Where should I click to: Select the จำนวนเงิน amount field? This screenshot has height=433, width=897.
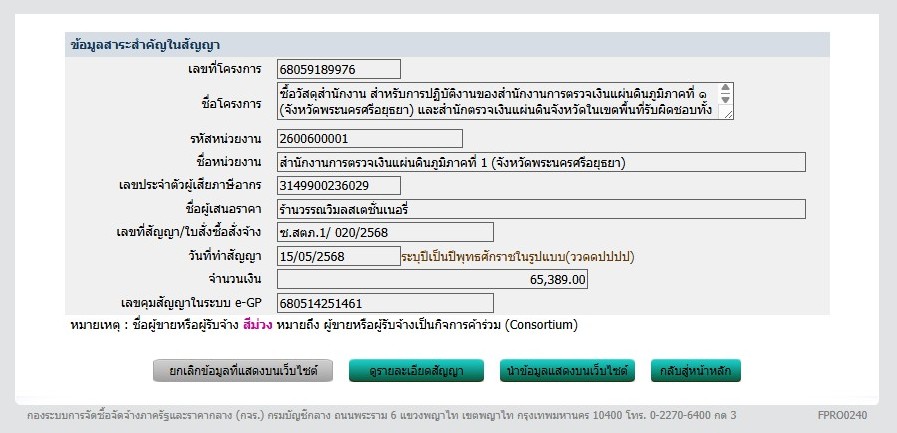pyautogui.click(x=432, y=279)
